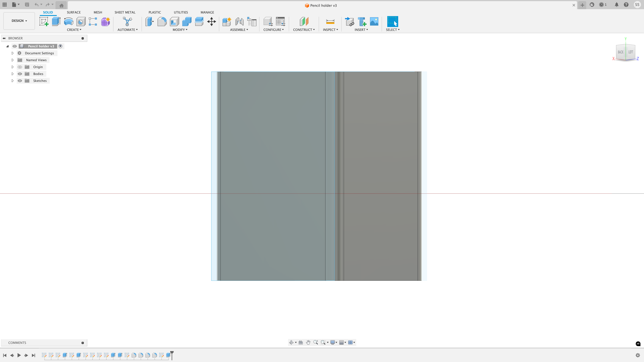Click the Fillet tool icon

point(162,22)
